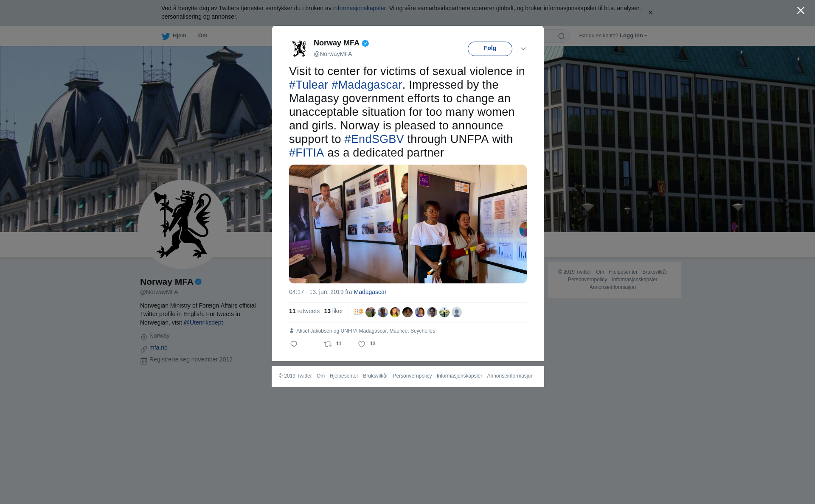Open the Om tab in top navigation
815x504 pixels.
point(202,36)
